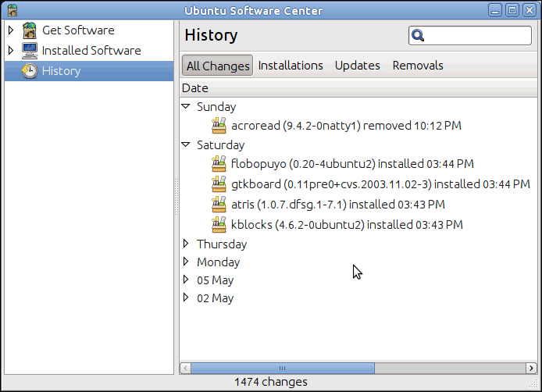Click the Monday group label

tap(218, 262)
